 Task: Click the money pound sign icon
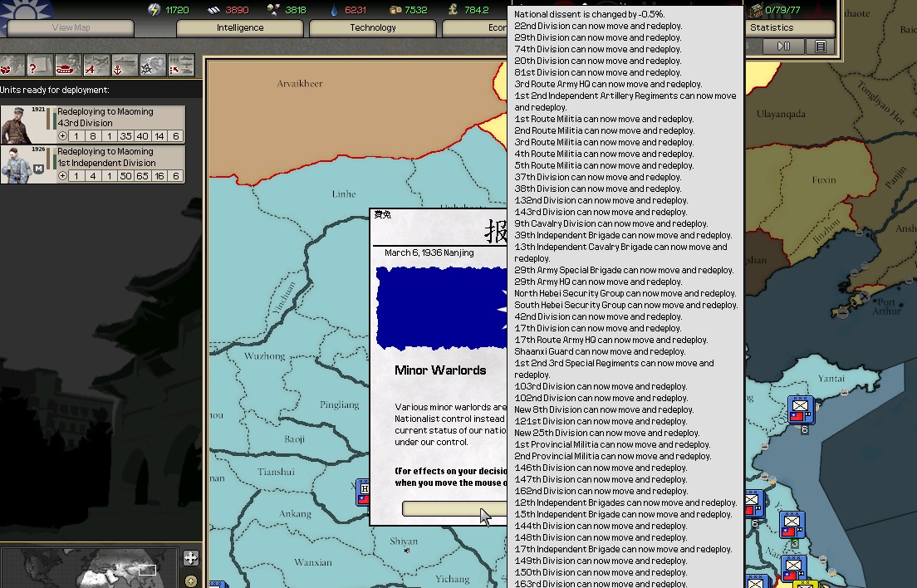(x=454, y=9)
